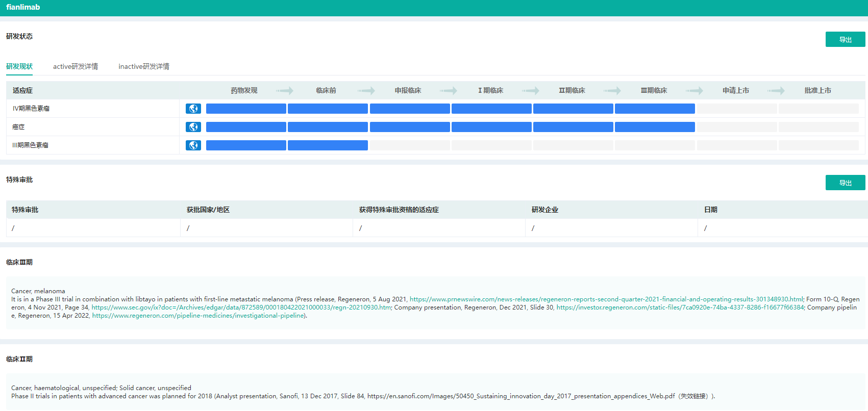
Task: Click globe icon for IV期黑色素瘤 row
Action: [193, 109]
